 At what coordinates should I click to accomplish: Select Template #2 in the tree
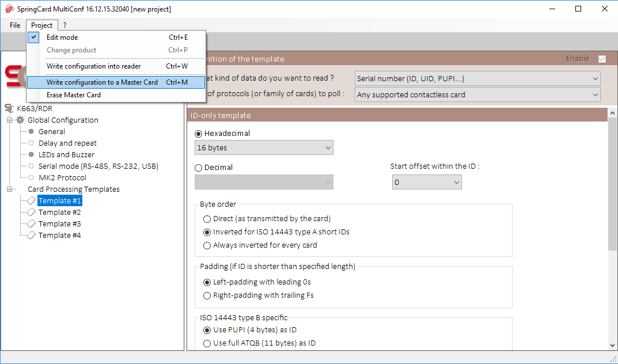click(60, 213)
